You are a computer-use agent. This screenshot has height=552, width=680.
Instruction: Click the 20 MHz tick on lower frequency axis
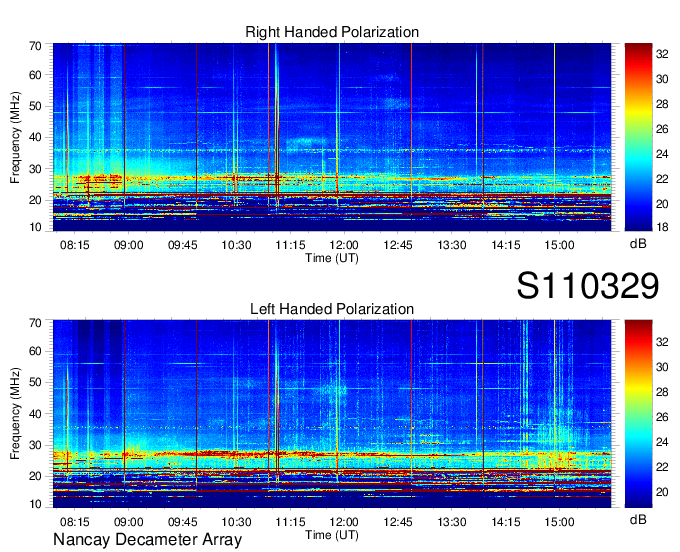coord(35,476)
